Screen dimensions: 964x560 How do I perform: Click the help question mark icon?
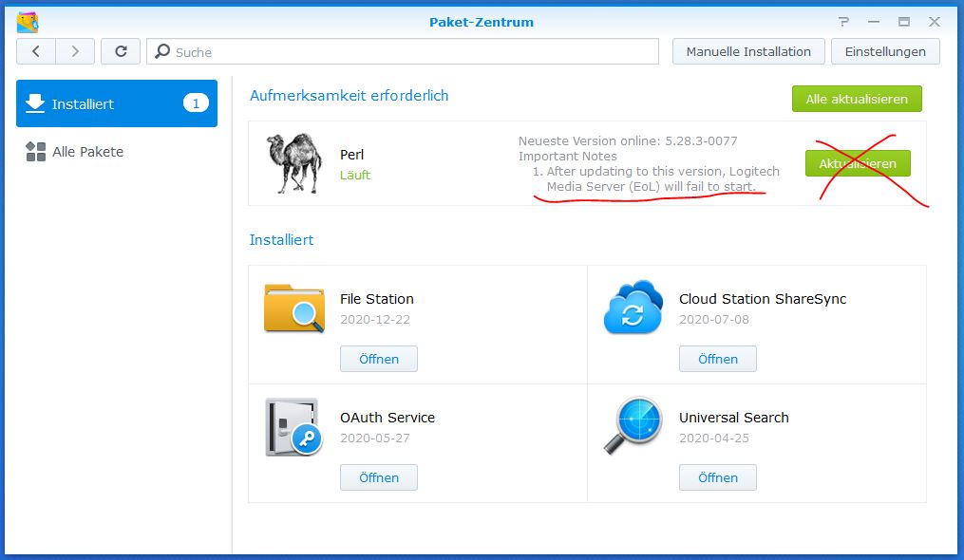[x=843, y=22]
